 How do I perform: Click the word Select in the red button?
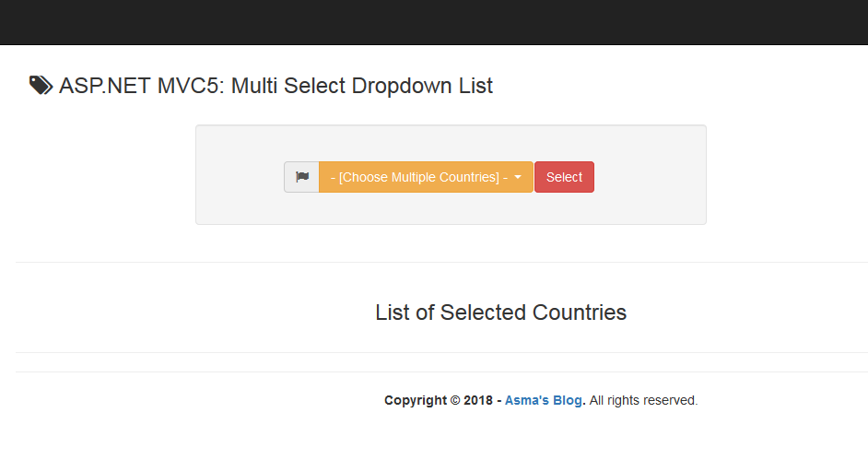coord(564,177)
